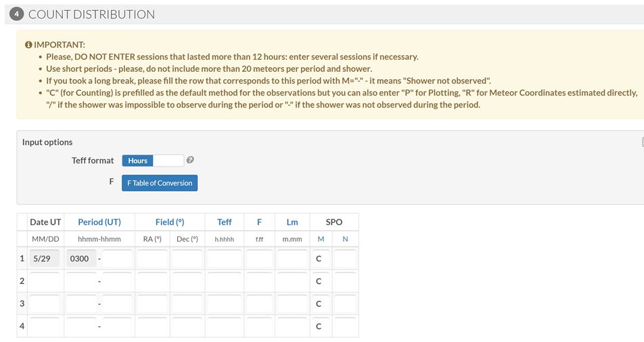644x342 pixels.
Task: Click the SPO N sub-header link
Action: 345,239
